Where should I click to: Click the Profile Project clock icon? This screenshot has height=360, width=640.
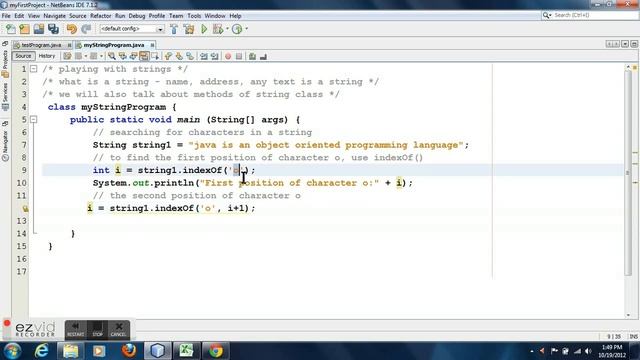pos(237,29)
